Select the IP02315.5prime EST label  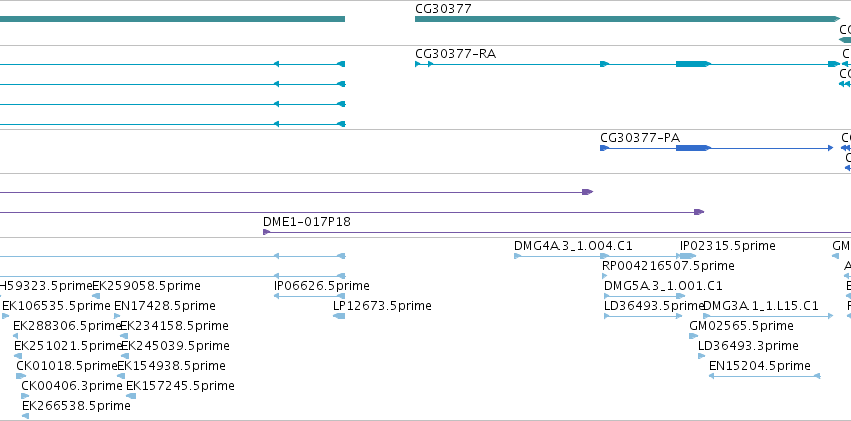(728, 246)
